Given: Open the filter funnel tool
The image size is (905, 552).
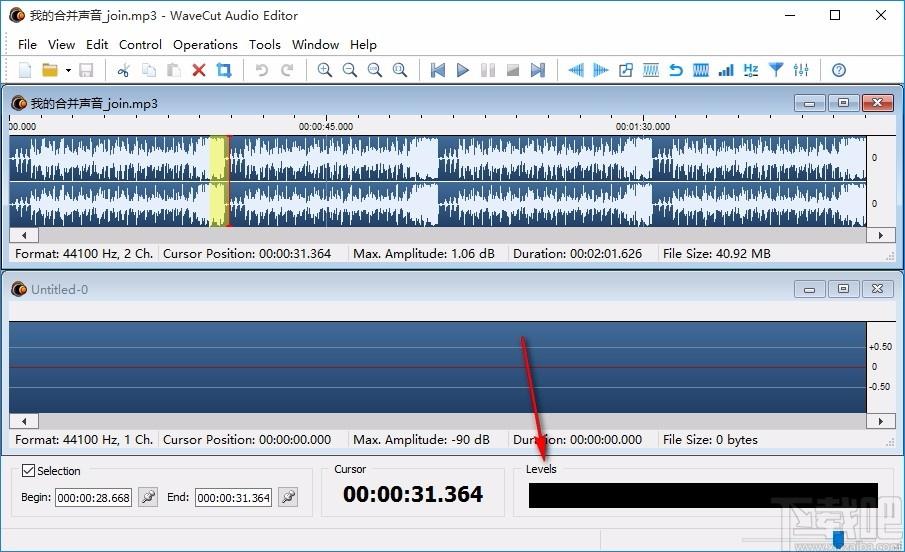Looking at the screenshot, I should tap(776, 70).
